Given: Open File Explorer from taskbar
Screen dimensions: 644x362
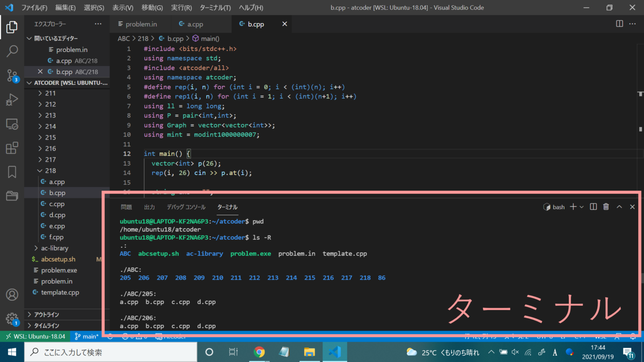Looking at the screenshot, I should (x=309, y=352).
